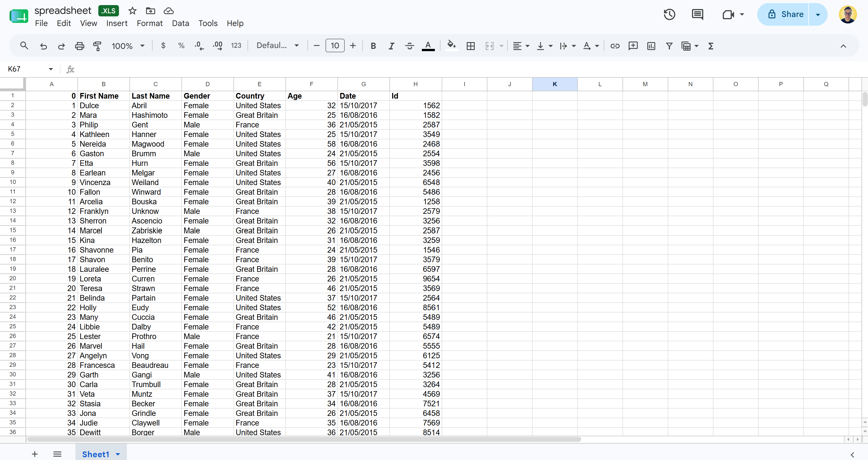Toggle strikethrough formatting

[410, 46]
